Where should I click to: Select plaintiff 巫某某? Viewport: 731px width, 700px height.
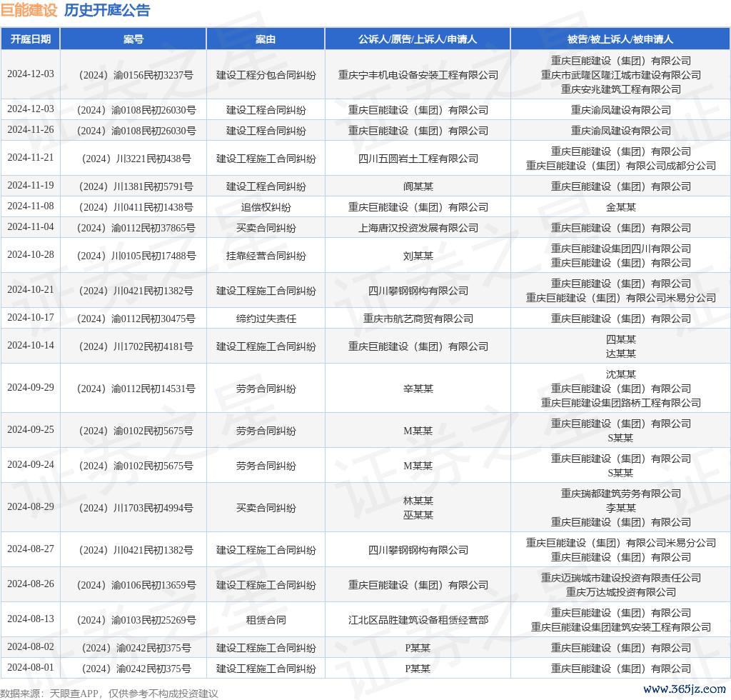(418, 515)
